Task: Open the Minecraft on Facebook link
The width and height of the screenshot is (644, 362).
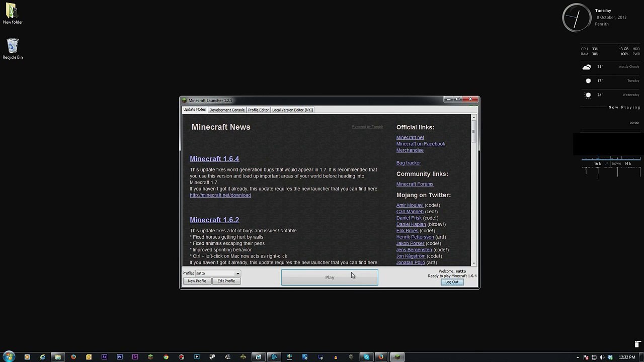Action: pyautogui.click(x=421, y=144)
